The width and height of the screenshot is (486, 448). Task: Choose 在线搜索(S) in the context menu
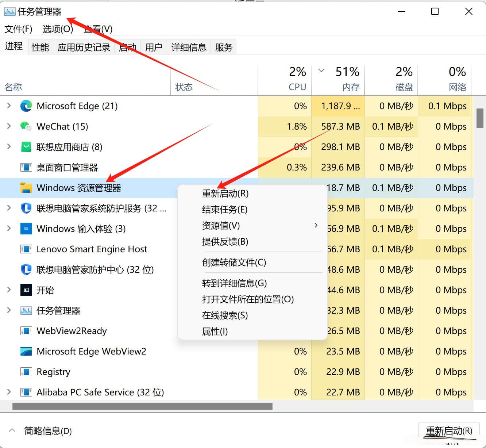tap(252, 315)
